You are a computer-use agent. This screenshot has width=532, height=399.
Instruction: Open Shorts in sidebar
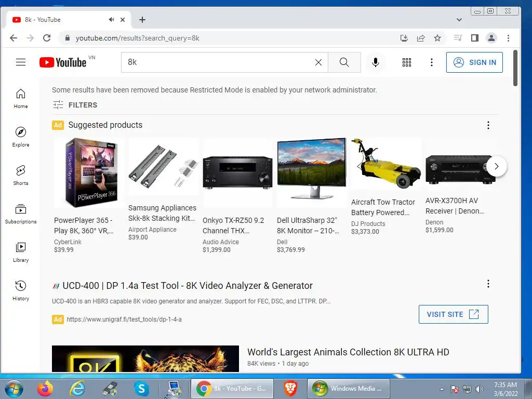pos(21,175)
